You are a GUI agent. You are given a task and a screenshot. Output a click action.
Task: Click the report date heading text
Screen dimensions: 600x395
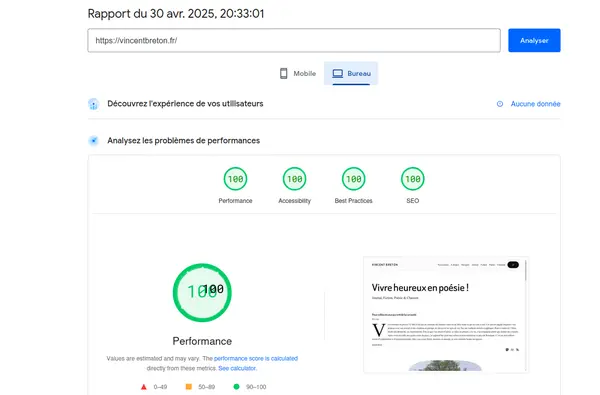pyautogui.click(x=176, y=14)
